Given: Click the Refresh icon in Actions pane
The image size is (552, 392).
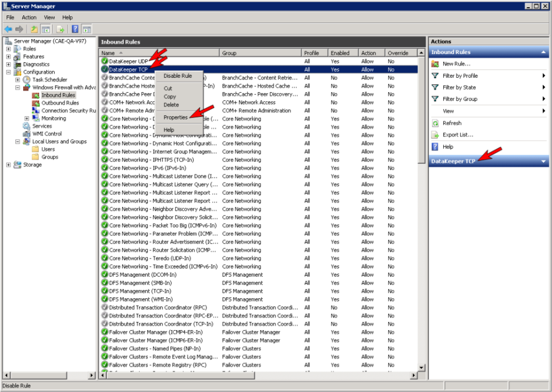Looking at the screenshot, I should pos(436,123).
